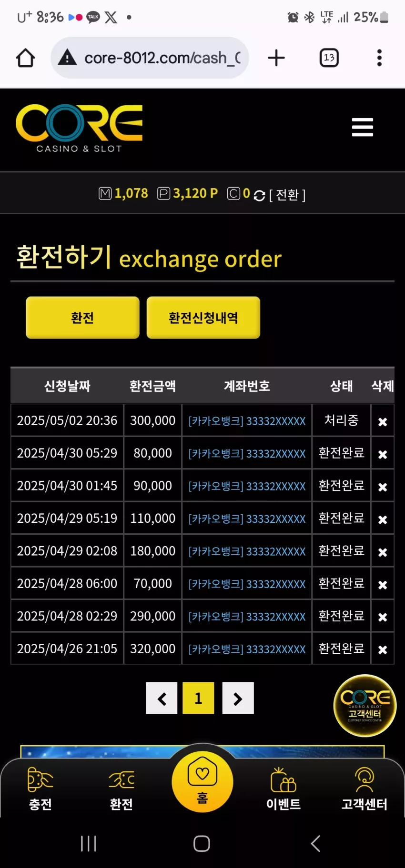Go to next page arrow
This screenshot has height=868, width=405.
coord(238,698)
